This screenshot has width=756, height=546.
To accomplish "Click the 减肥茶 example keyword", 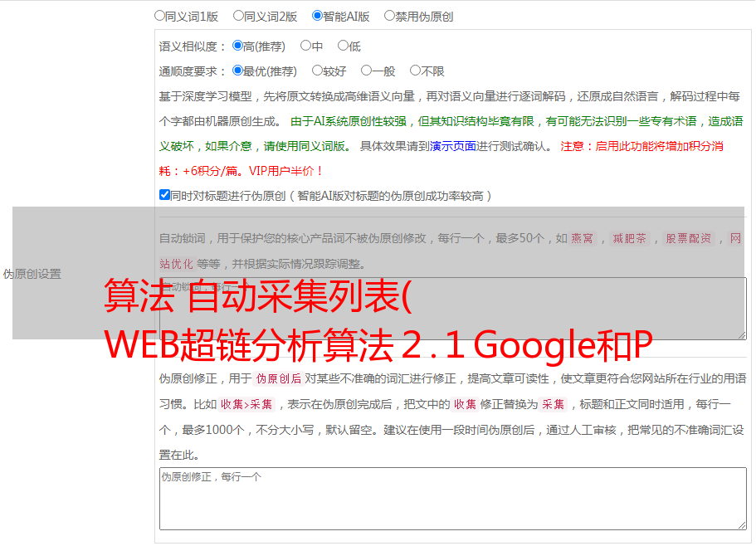I will [x=629, y=238].
